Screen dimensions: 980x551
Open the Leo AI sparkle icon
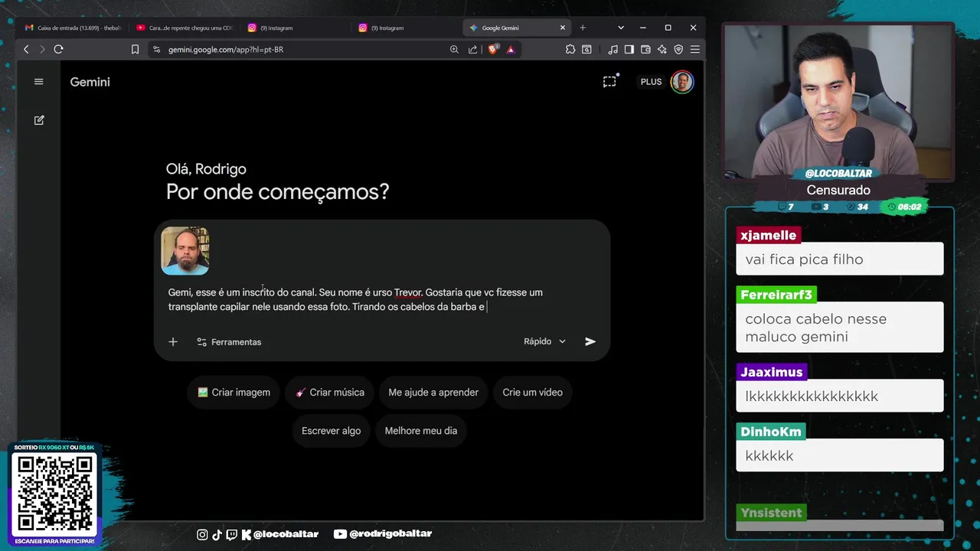[x=661, y=49]
